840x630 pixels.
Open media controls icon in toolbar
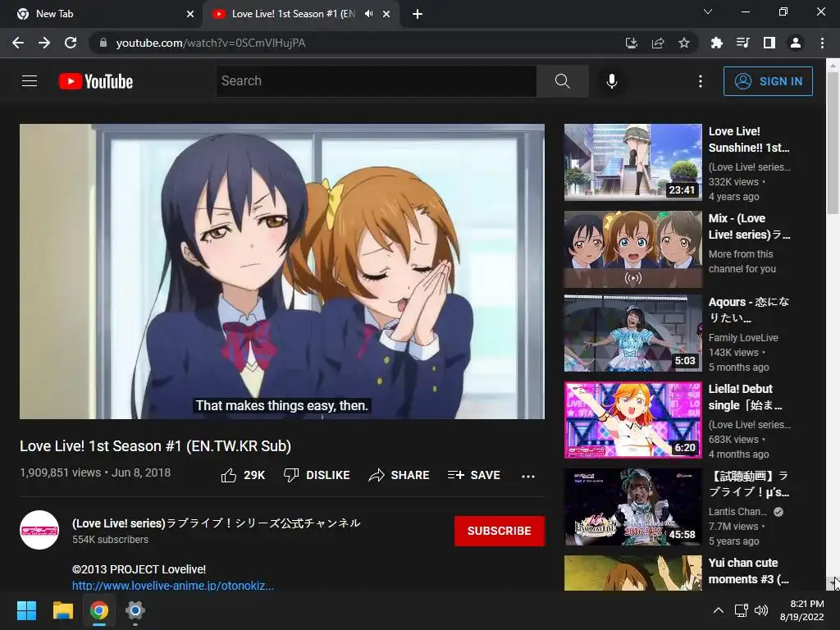pyautogui.click(x=742, y=43)
